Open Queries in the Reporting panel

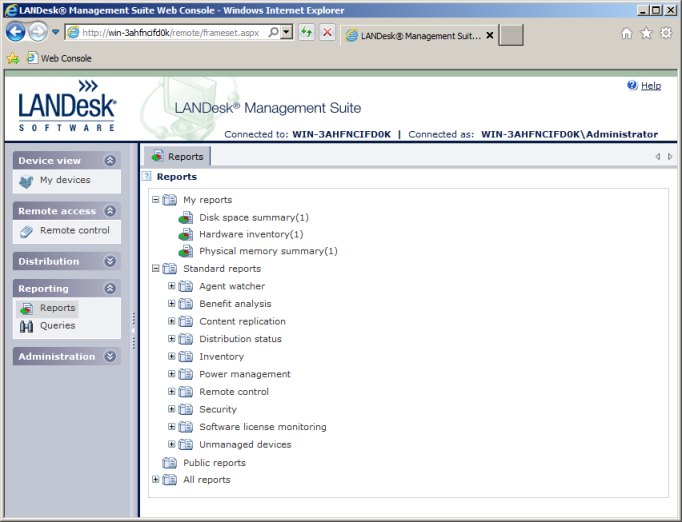pos(57,325)
